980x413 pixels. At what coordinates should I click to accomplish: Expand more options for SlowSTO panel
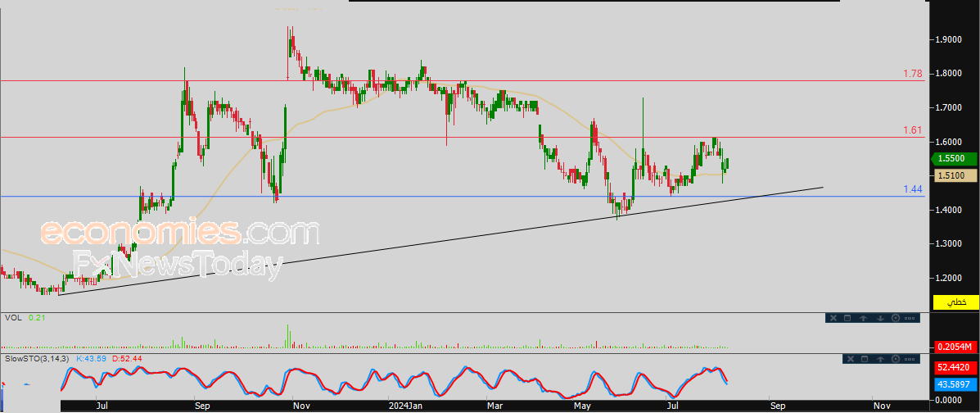[x=910, y=359]
